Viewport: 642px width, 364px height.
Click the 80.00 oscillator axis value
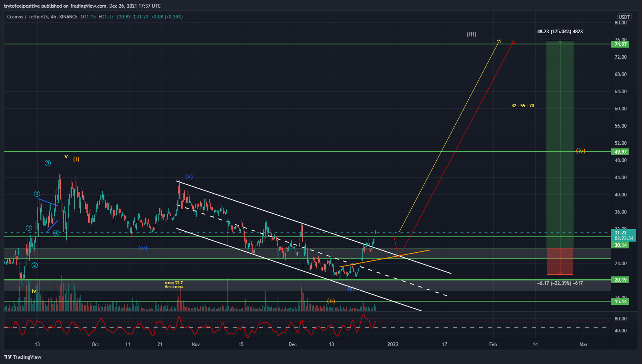pyautogui.click(x=620, y=319)
